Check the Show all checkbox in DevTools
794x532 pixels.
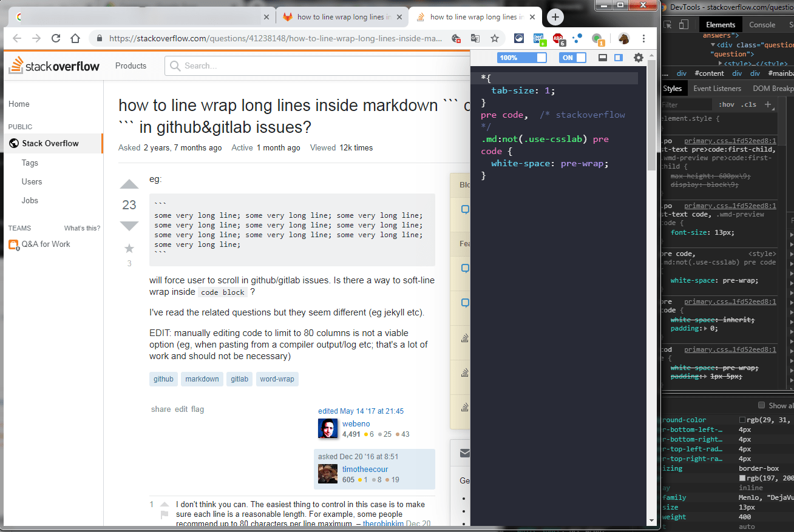point(761,405)
